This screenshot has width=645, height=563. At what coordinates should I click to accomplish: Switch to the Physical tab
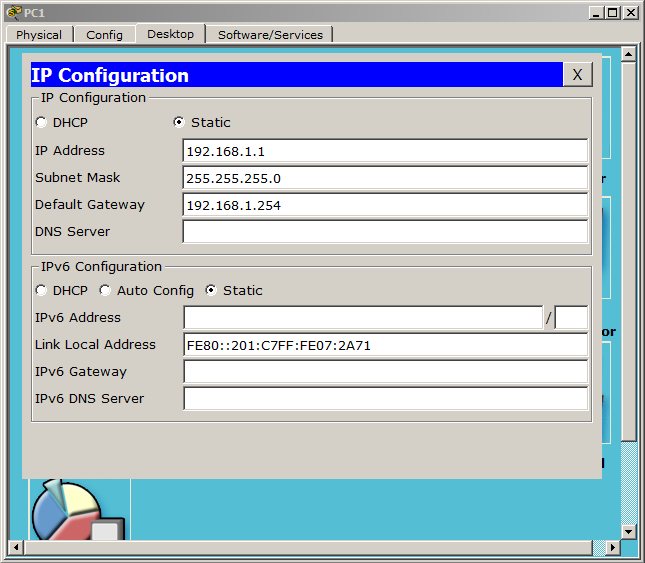click(x=39, y=35)
